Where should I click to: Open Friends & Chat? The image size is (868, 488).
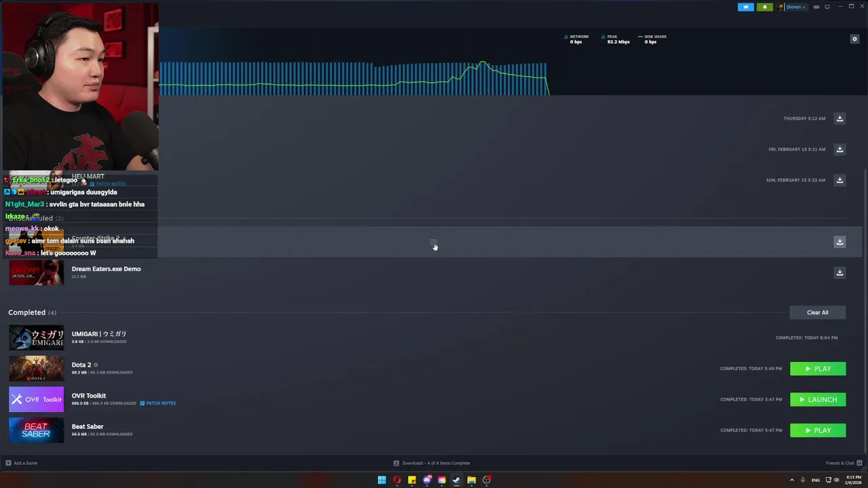pos(843,463)
